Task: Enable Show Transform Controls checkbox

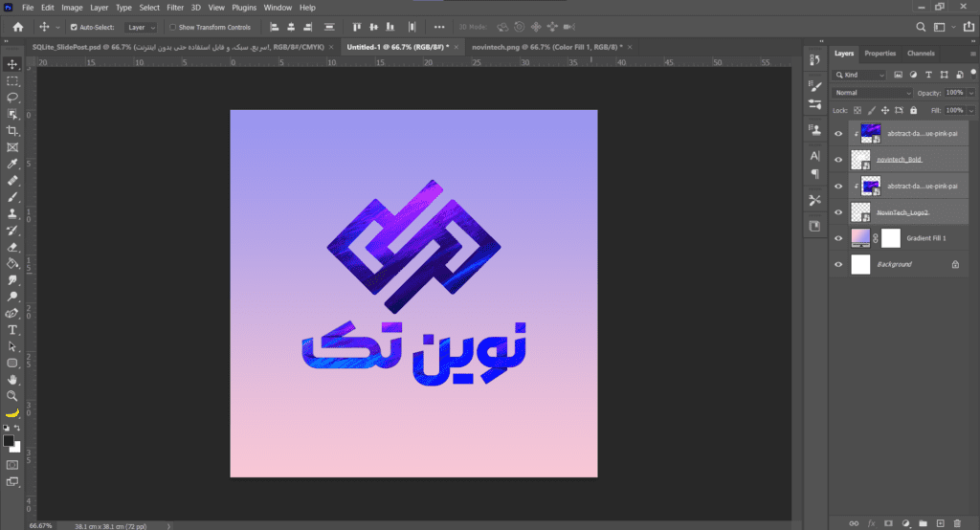Action: click(172, 28)
